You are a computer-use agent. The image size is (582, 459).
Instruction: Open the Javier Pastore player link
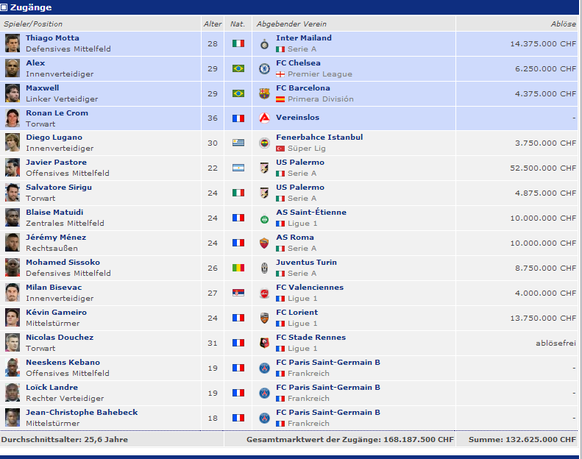coord(56,162)
